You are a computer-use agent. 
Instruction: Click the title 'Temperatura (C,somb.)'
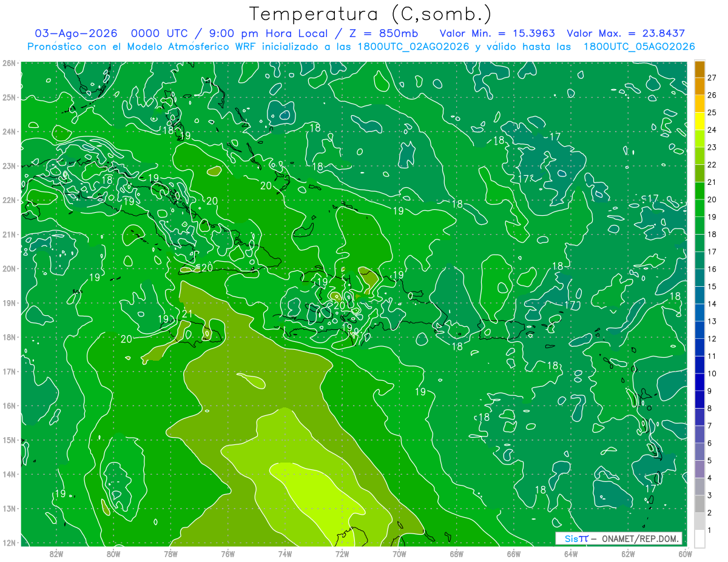click(x=371, y=14)
